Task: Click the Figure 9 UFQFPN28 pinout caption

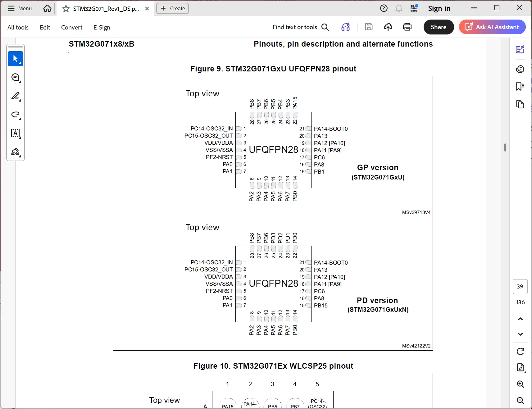Action: click(273, 69)
